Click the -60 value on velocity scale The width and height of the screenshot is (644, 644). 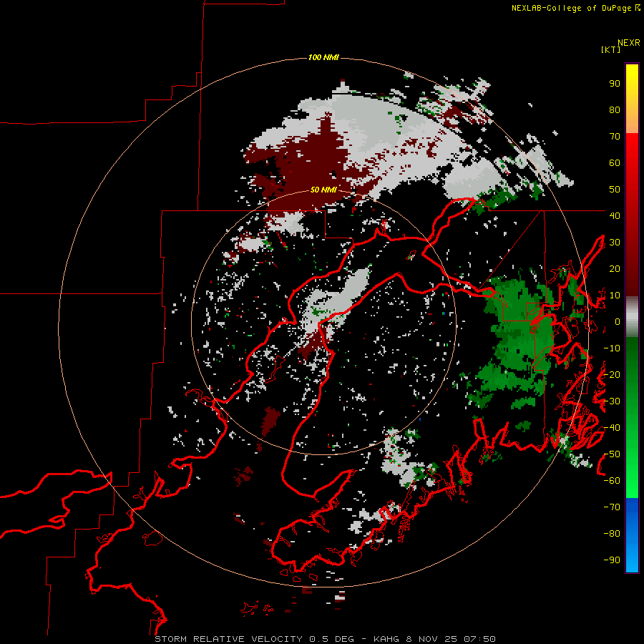click(612, 481)
